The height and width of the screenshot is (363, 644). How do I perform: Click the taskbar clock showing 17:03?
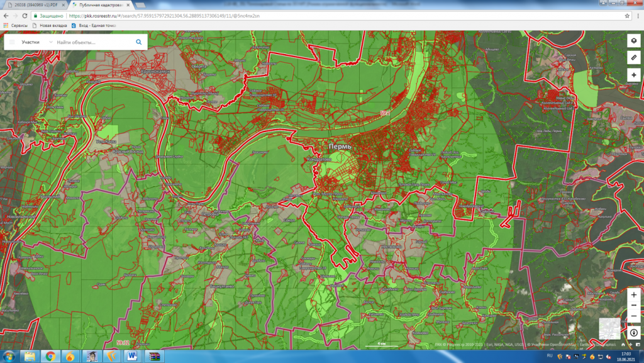pos(626,356)
